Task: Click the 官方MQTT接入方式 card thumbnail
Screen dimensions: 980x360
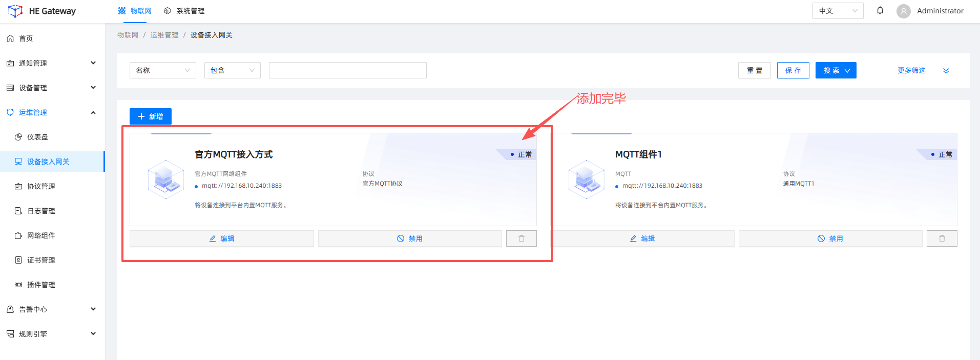Action: click(165, 179)
